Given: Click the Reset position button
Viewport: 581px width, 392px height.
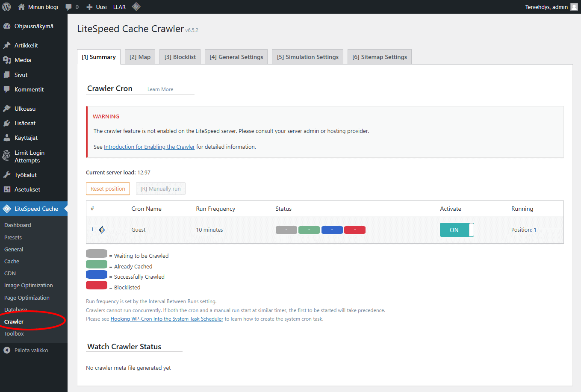Looking at the screenshot, I should 108,189.
